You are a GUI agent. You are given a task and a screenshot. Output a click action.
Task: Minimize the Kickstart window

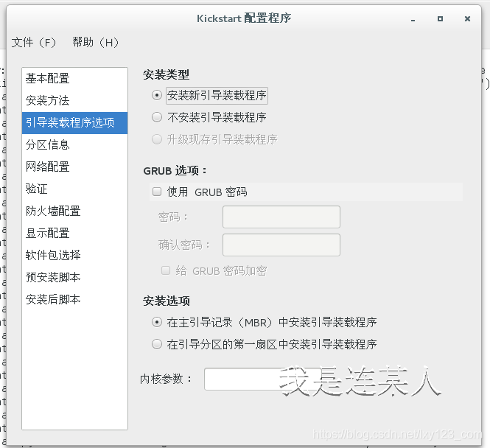point(413,19)
